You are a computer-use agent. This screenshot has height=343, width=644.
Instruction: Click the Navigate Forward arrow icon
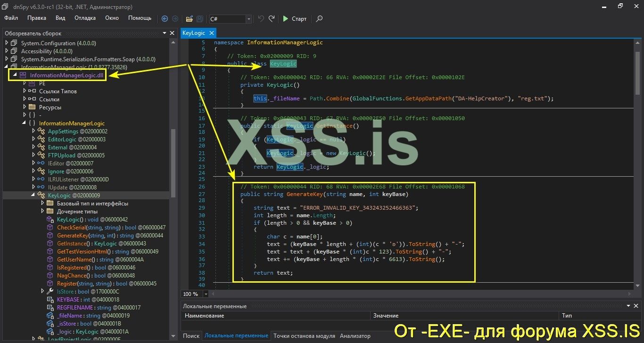[175, 18]
